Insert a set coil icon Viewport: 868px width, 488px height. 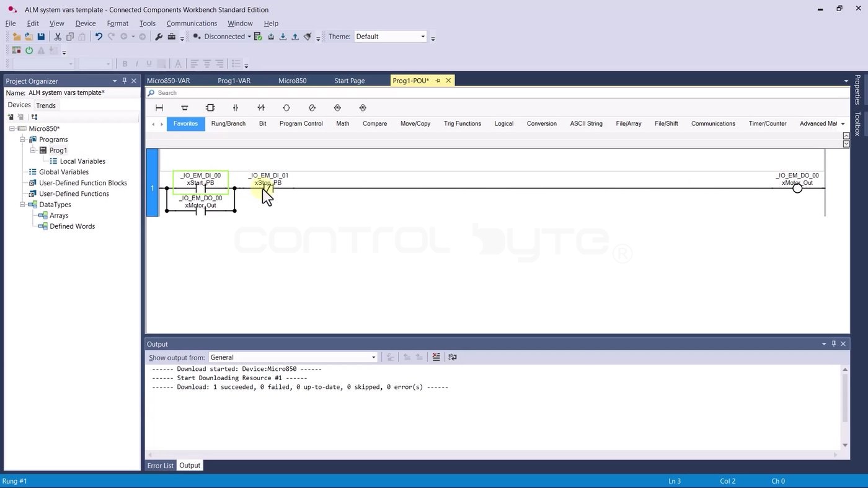click(x=337, y=108)
